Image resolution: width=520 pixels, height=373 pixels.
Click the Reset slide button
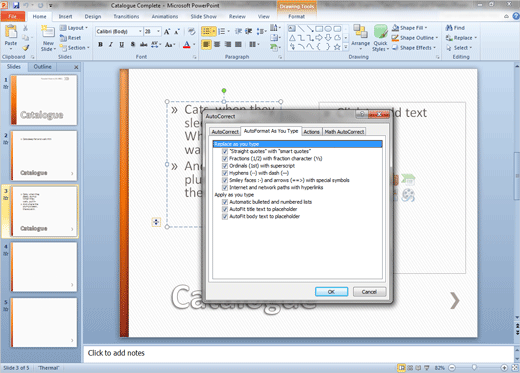coord(71,38)
